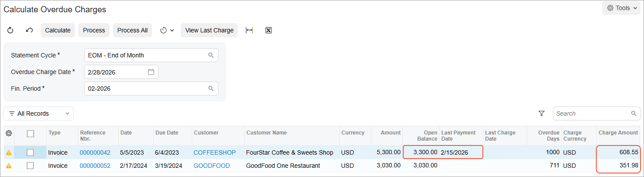Click into the grid Search field
Screen dimensions: 644x177
coord(591,113)
